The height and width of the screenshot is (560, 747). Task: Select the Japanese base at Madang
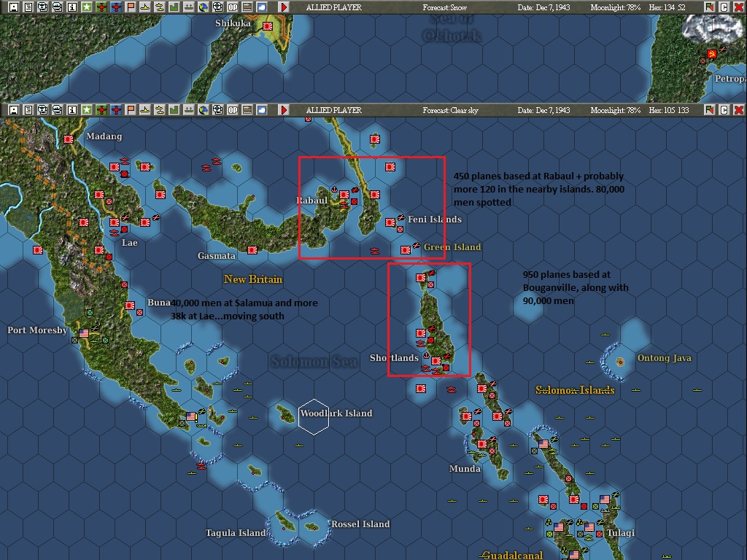point(69,139)
